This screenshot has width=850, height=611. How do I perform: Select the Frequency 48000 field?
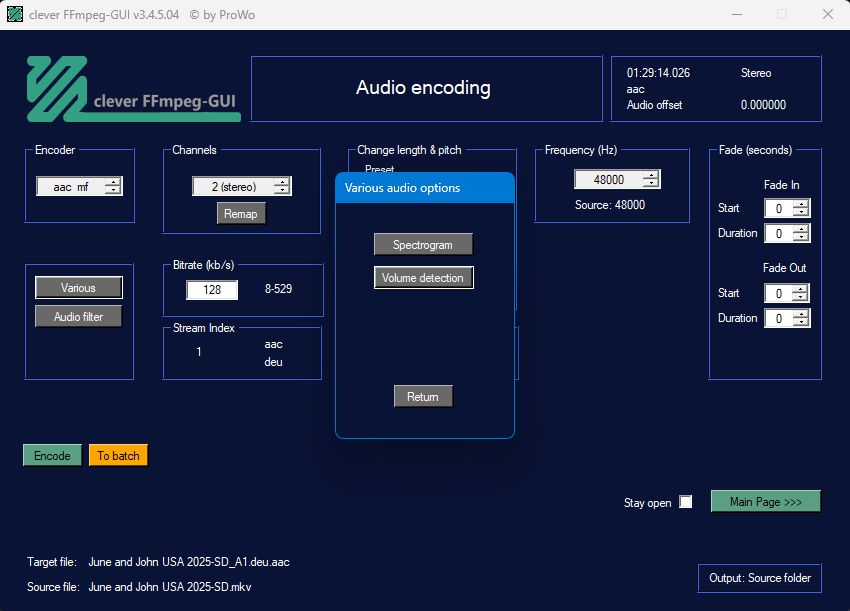pos(608,179)
